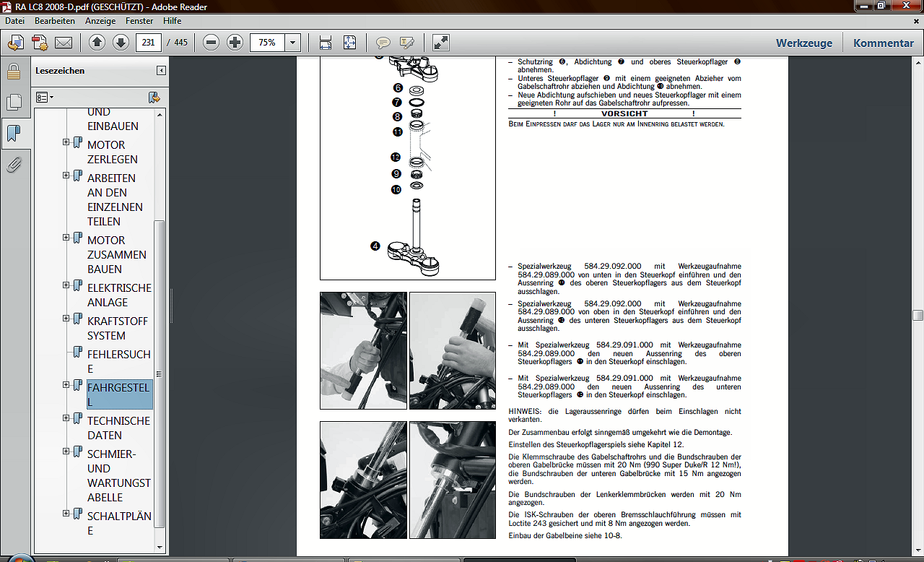Click the previous page up arrow

97,43
